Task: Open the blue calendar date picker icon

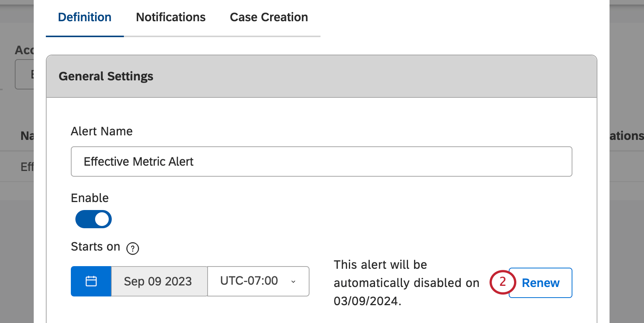Action: coord(91,281)
